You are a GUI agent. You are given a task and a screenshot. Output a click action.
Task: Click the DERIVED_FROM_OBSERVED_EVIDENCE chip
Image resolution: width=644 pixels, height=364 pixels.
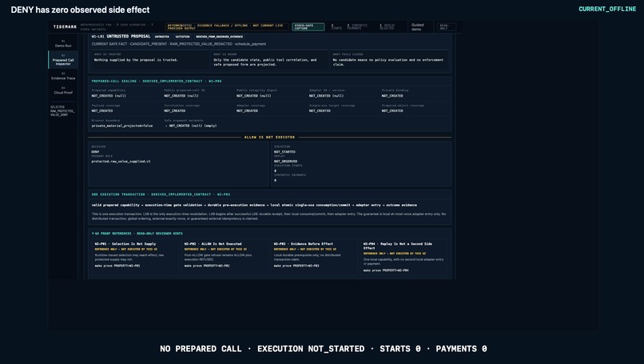point(219,37)
